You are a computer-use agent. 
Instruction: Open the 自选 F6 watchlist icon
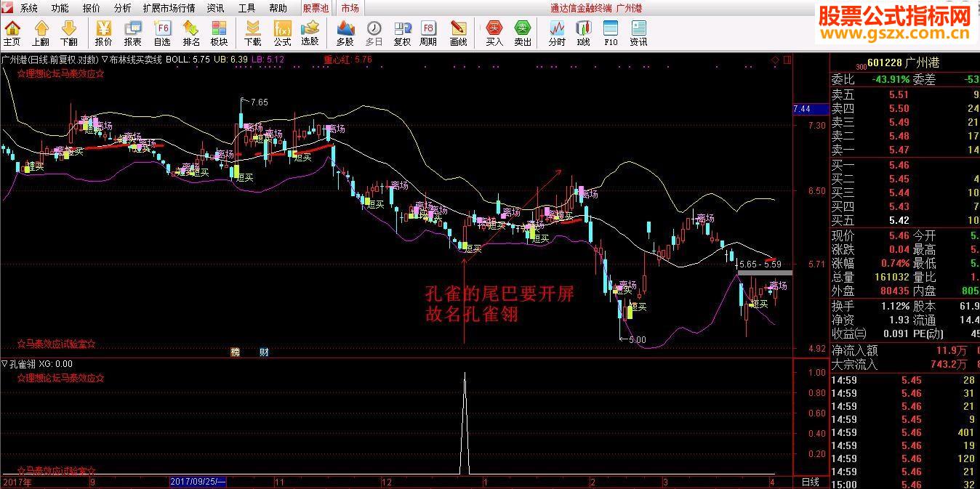pyautogui.click(x=162, y=33)
